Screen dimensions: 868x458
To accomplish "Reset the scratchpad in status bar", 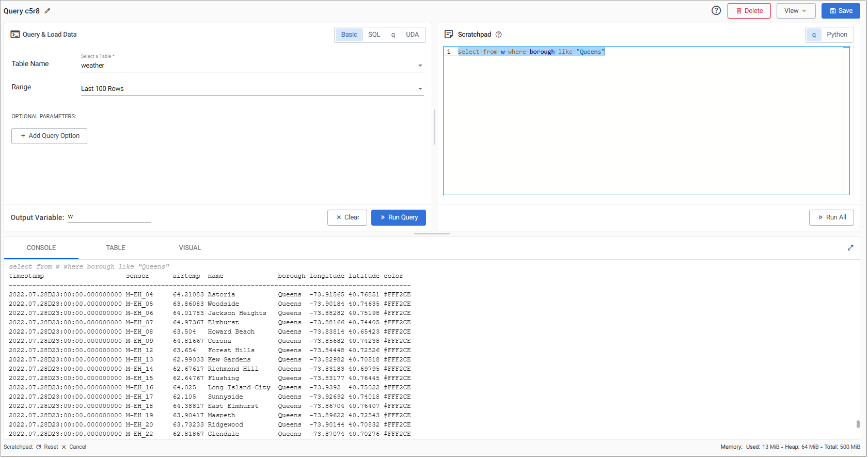I will 47,447.
